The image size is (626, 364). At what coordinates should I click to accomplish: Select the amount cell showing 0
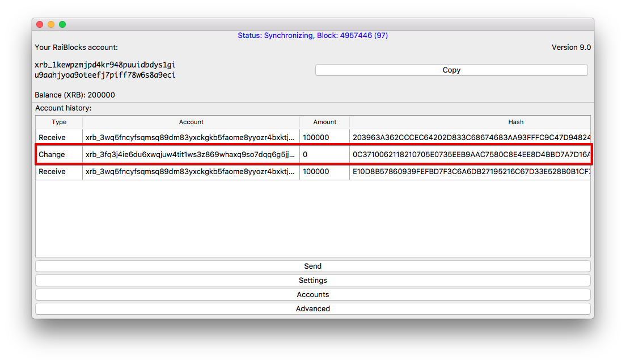324,154
